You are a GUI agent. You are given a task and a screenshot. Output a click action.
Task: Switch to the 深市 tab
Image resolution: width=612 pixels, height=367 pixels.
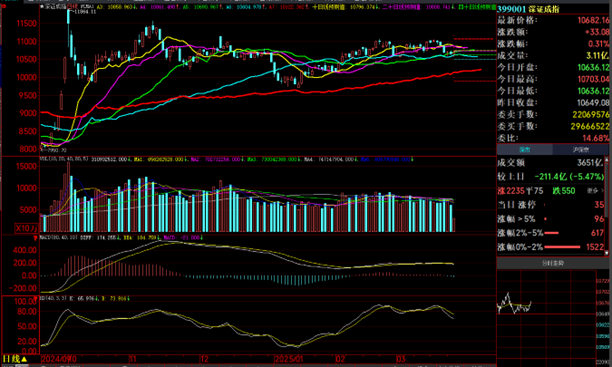click(525, 150)
